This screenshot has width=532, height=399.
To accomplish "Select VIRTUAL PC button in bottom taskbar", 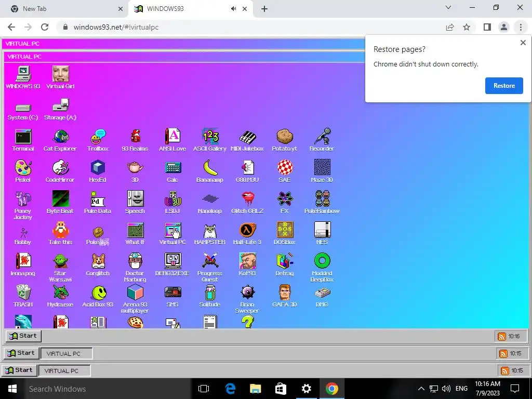I will point(64,371).
